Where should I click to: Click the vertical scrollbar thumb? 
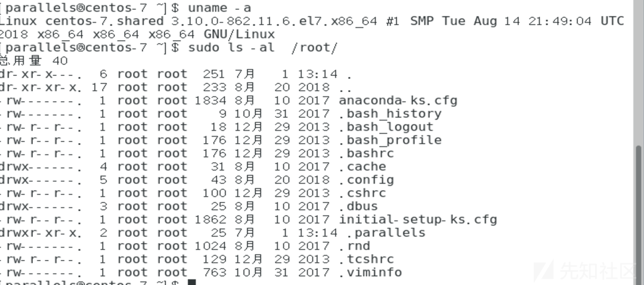click(x=639, y=215)
